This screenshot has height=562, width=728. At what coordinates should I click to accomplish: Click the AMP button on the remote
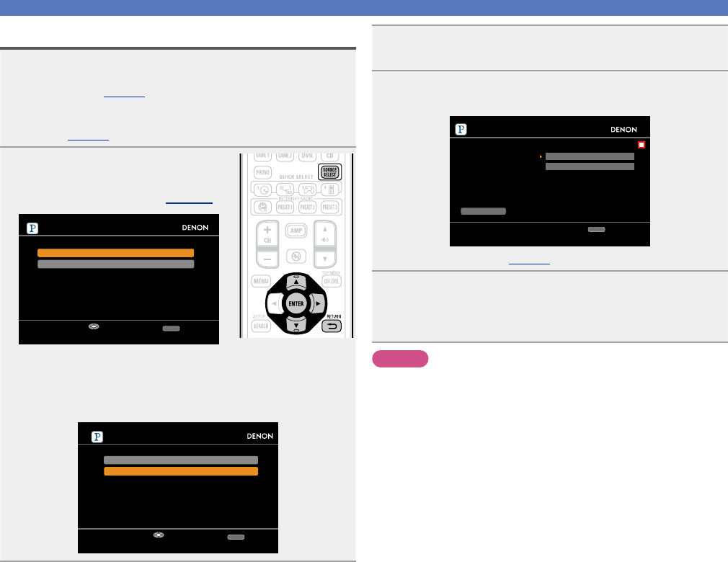coord(296,231)
